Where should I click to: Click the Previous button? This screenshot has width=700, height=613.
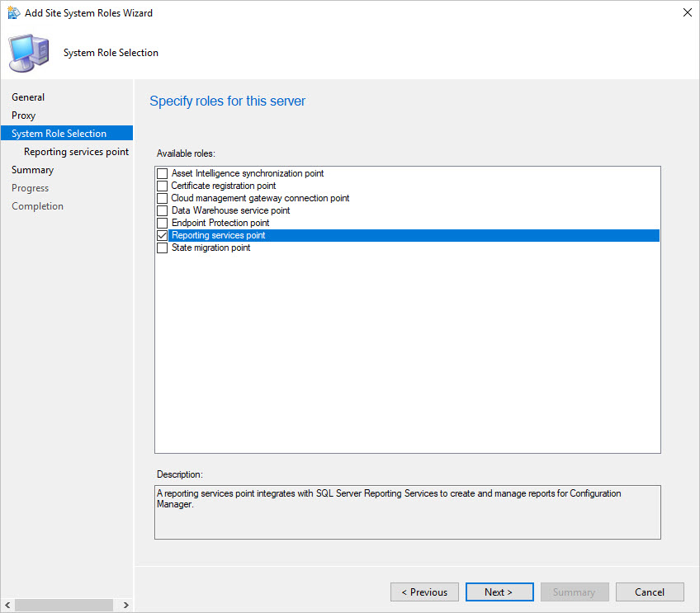[424, 592]
